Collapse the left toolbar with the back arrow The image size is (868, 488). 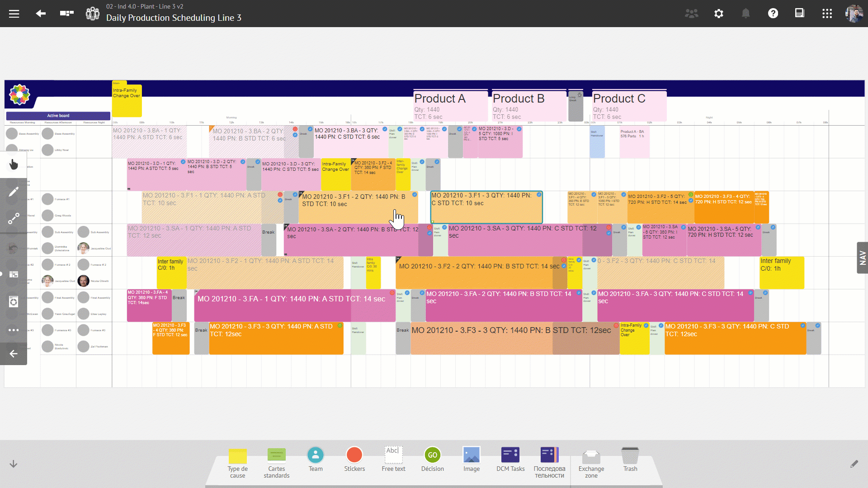(13, 354)
